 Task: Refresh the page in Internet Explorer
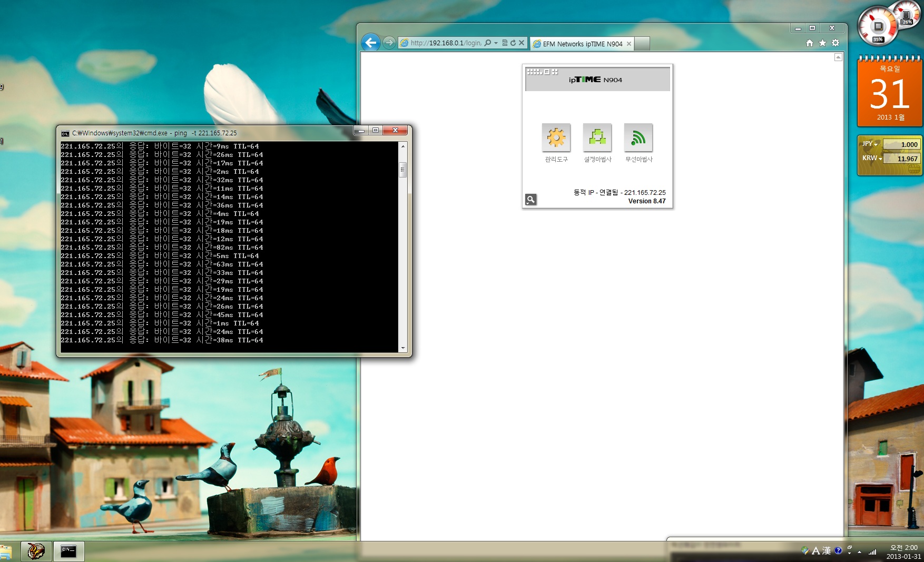tap(513, 43)
